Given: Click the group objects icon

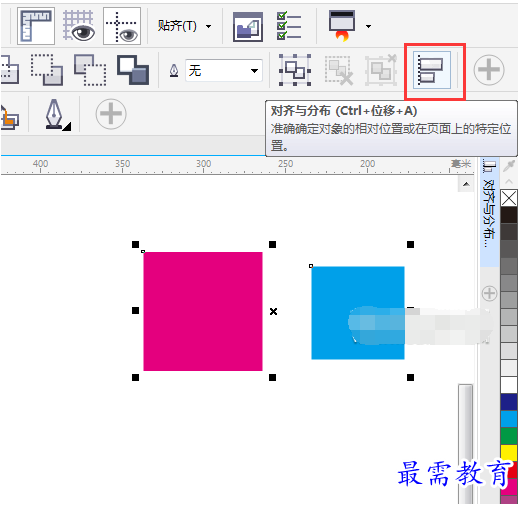Looking at the screenshot, I should [295, 70].
